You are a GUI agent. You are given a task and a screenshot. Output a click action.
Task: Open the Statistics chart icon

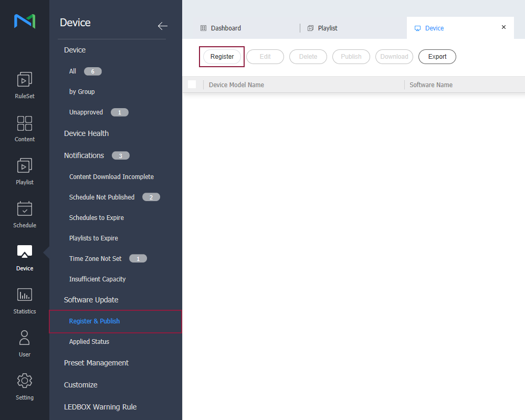point(25,295)
